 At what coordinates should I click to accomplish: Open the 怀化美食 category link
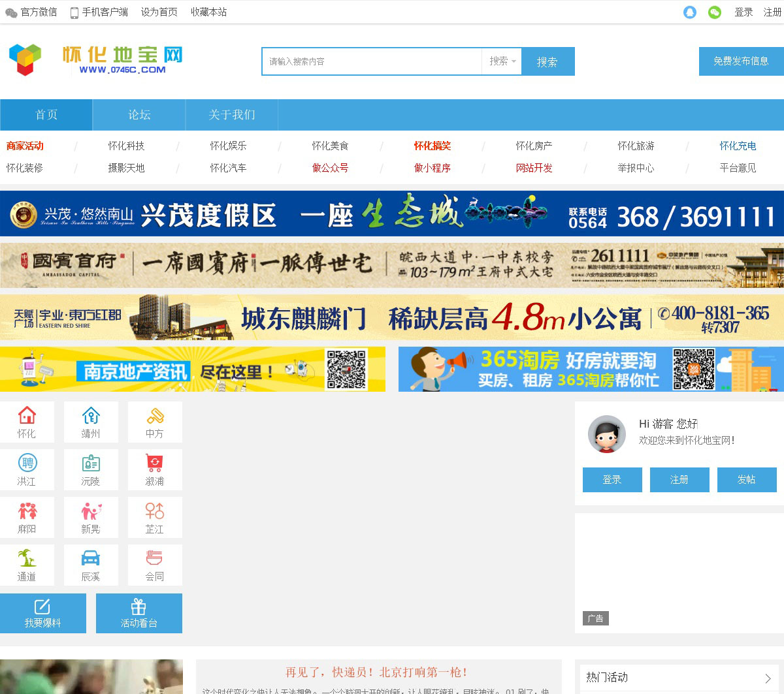tap(330, 146)
